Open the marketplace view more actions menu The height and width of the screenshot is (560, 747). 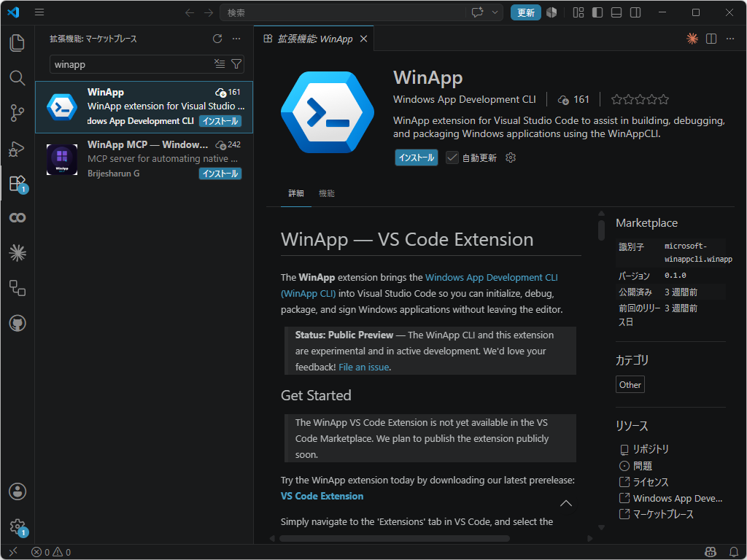coord(236,39)
